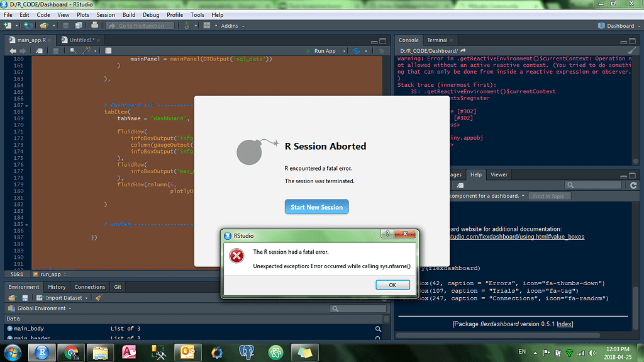Click OK on the fatal error dialog
The image size is (644, 362).
(392, 285)
